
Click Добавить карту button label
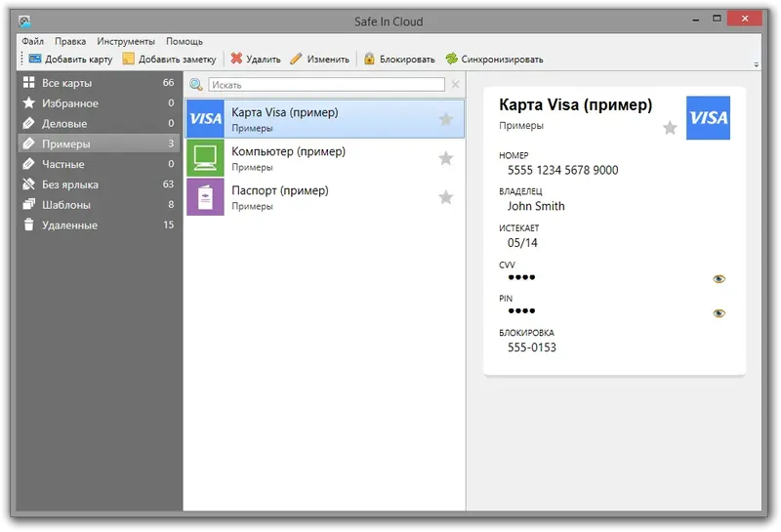[79, 60]
